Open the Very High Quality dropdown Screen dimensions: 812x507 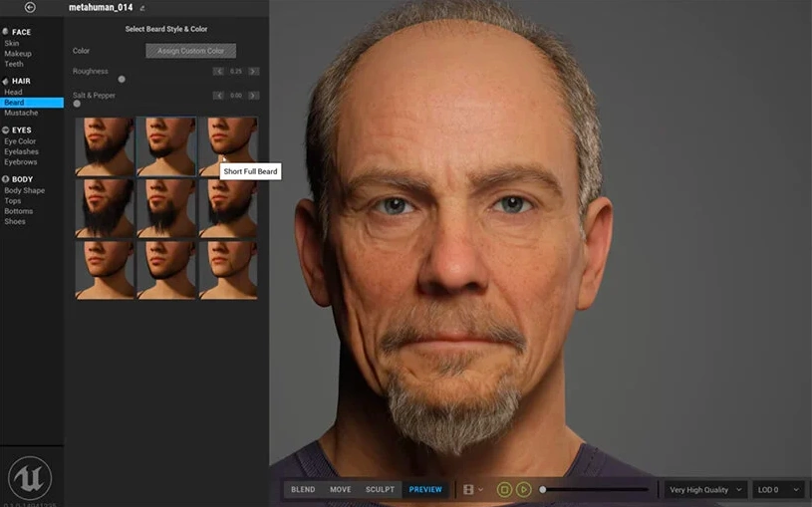point(706,490)
